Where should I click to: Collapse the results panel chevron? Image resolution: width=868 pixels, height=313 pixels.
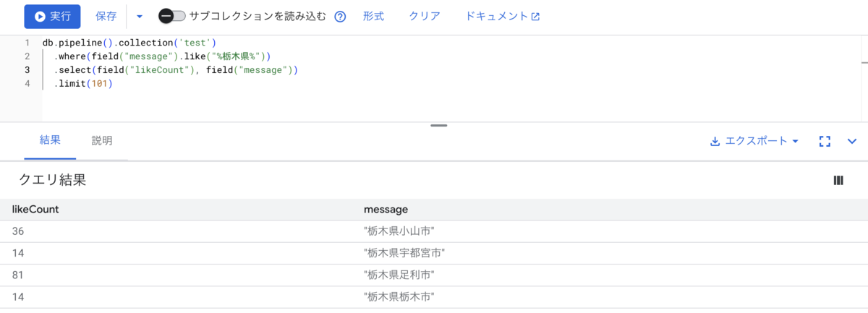click(x=851, y=141)
